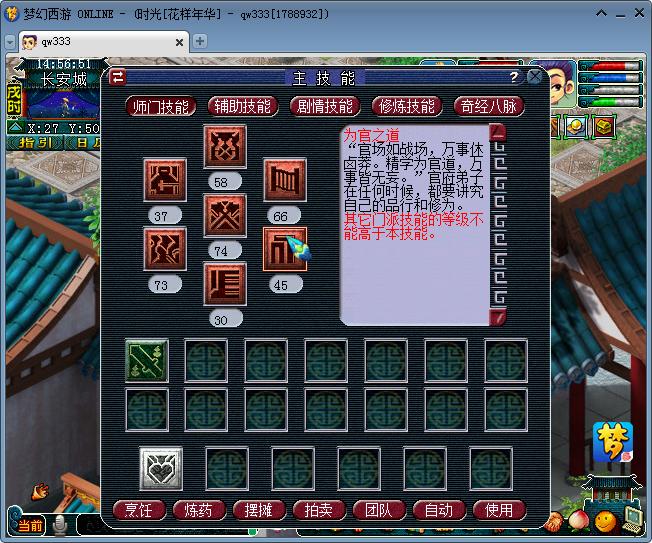Click the green experience bar at the bottom
Viewport: 652px width, 543px height.
pyautogui.click(x=610, y=102)
